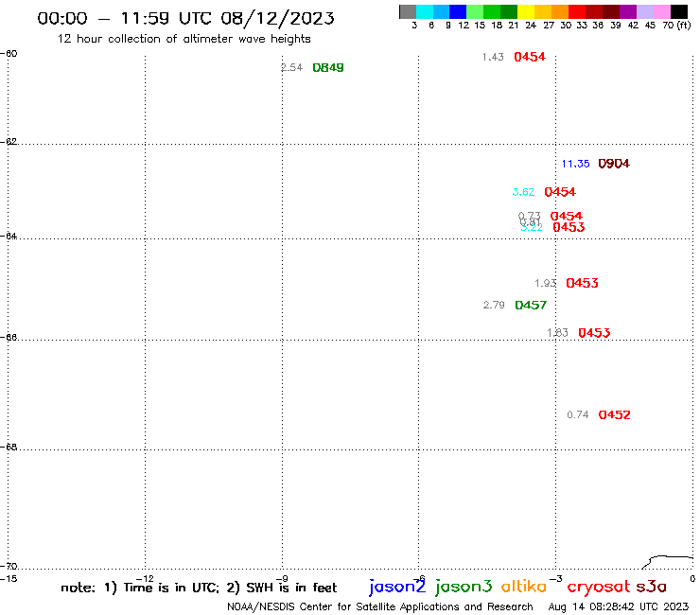Click the timestamp 'Aug 14 08:28:42 UTC 2023'
700x615 pixels.
tap(619, 606)
